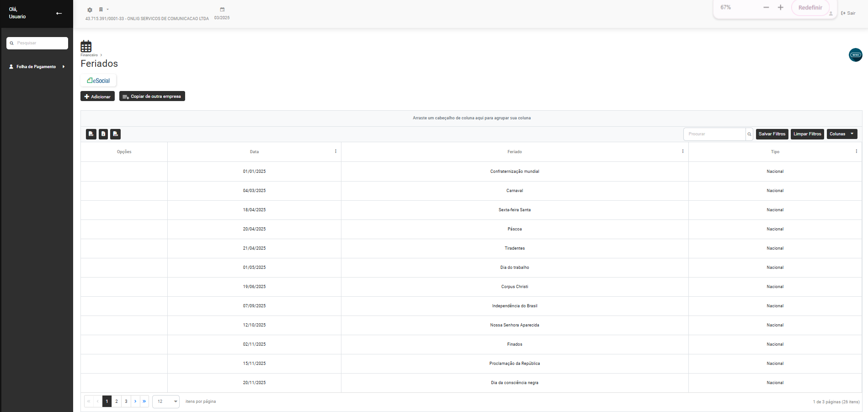
Task: Export the holiday table to Excel
Action: (x=103, y=134)
